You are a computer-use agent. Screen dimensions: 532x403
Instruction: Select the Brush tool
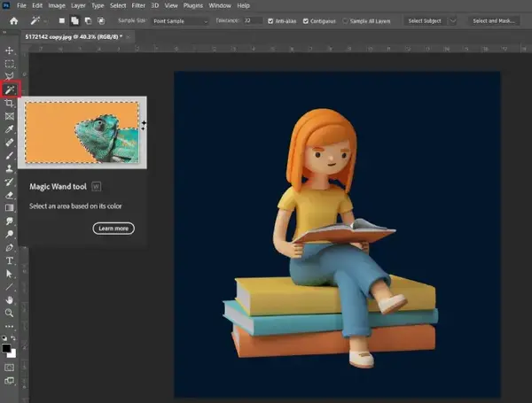click(9, 156)
